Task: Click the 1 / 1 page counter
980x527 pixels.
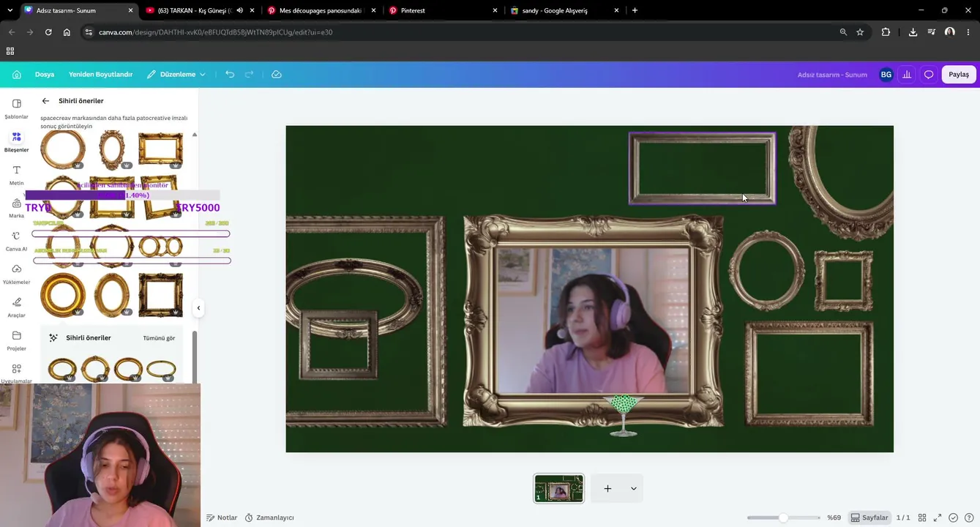Action: [903, 517]
